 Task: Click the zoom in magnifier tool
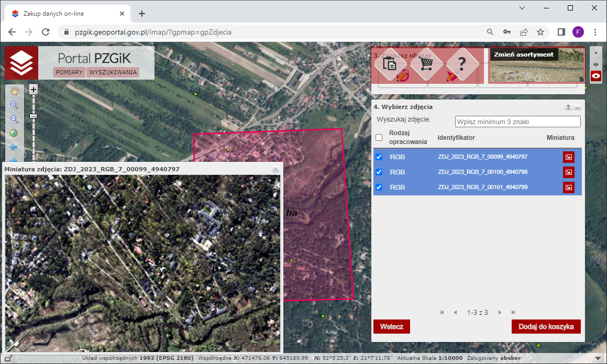(x=15, y=105)
